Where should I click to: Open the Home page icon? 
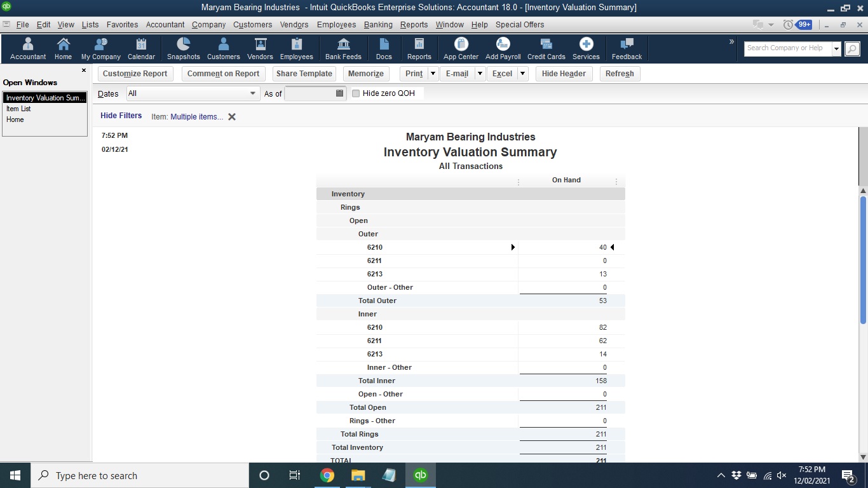pyautogui.click(x=63, y=48)
